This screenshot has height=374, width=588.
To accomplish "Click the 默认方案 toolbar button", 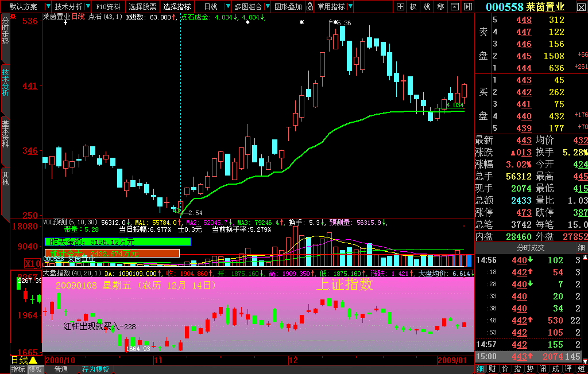I will tap(23, 7).
